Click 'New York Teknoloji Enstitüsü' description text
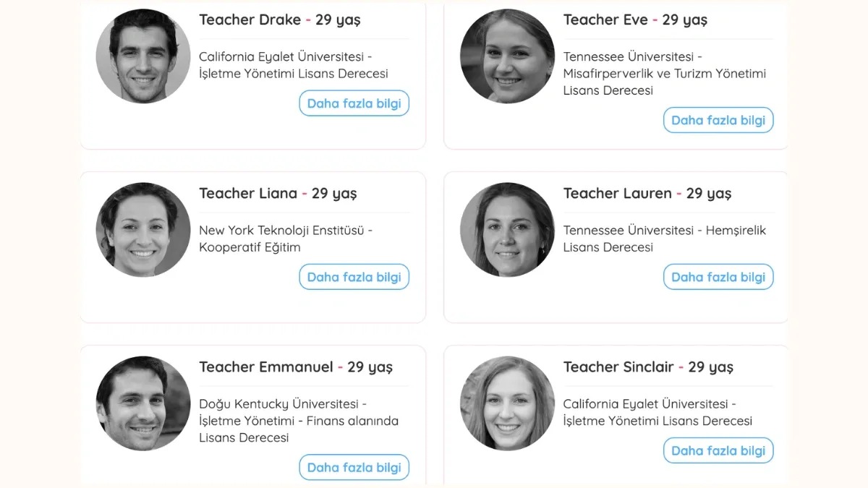The height and width of the screenshot is (488, 868). 281,231
